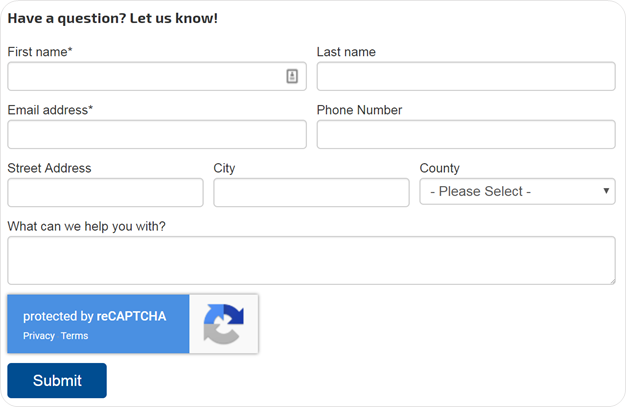Click the contact autofill icon in First name
The width and height of the screenshot is (626, 407).
292,76
